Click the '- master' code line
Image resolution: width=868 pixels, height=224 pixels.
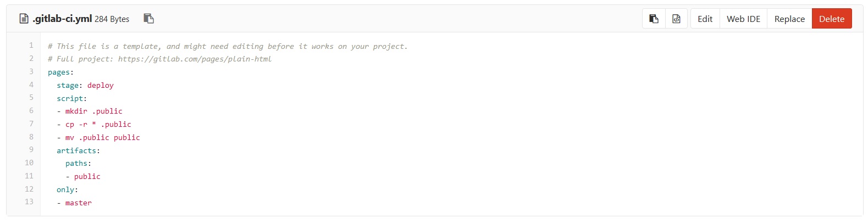point(74,203)
